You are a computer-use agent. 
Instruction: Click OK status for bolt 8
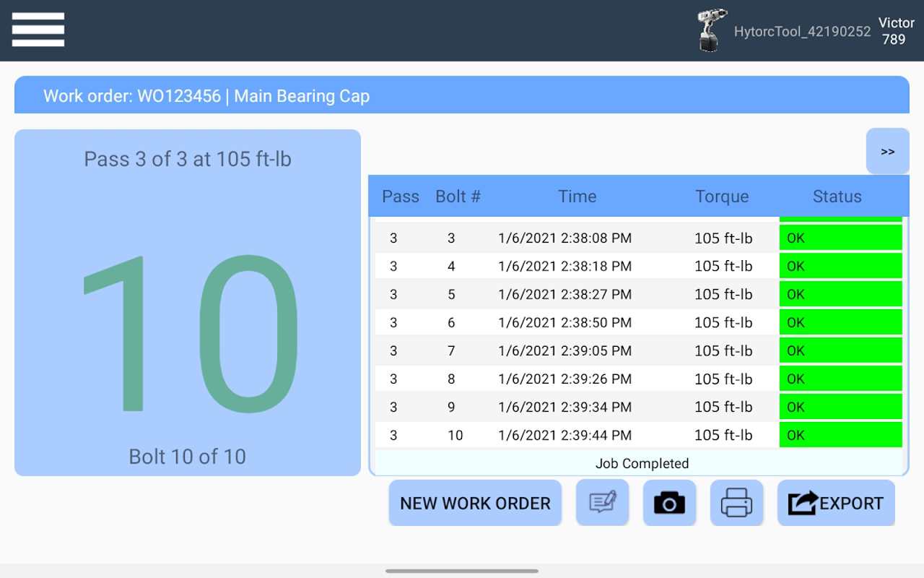[841, 379]
